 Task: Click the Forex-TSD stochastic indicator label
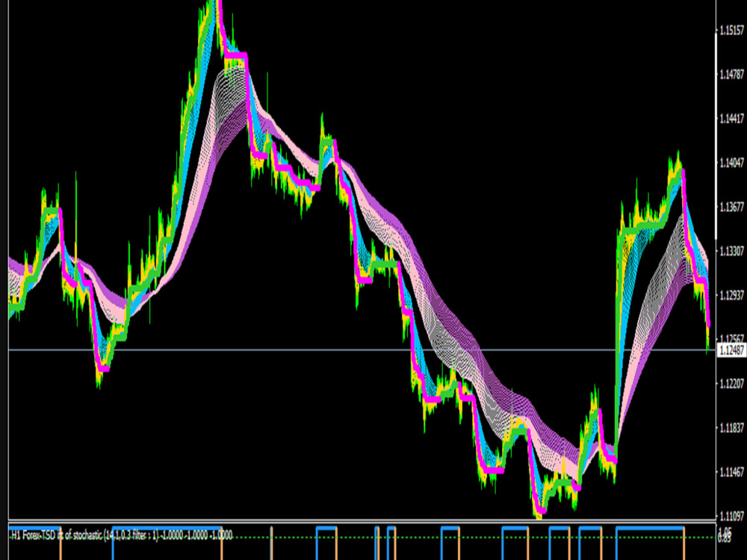coord(122,535)
